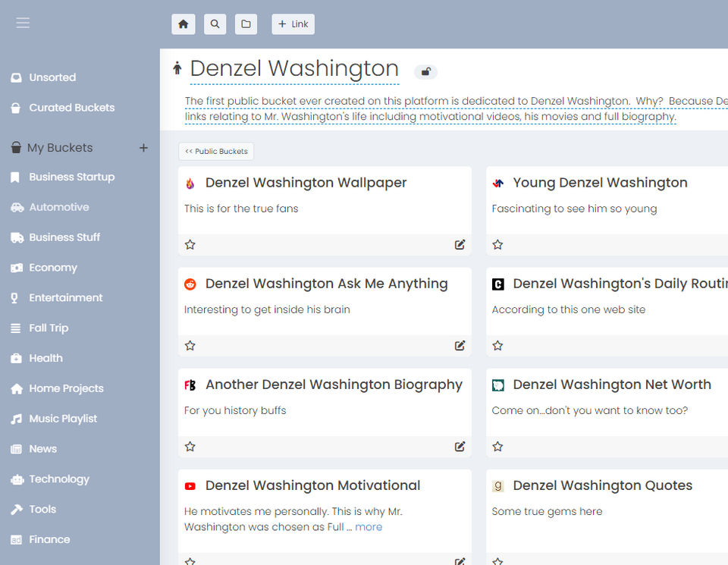
Task: Star the Denzel Washington Wallpaper card
Action: point(190,244)
